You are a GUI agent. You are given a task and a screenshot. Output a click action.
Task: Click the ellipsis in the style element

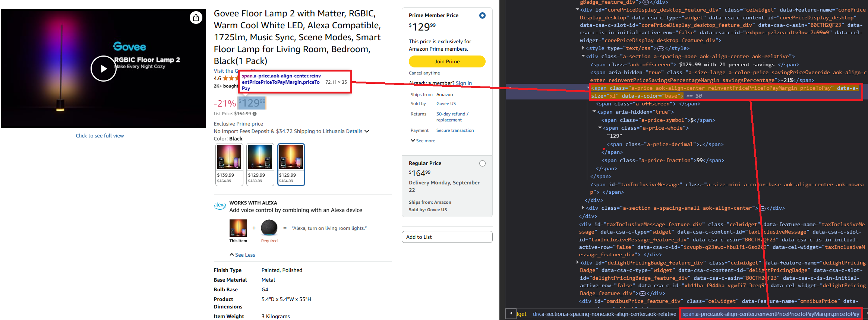661,48
